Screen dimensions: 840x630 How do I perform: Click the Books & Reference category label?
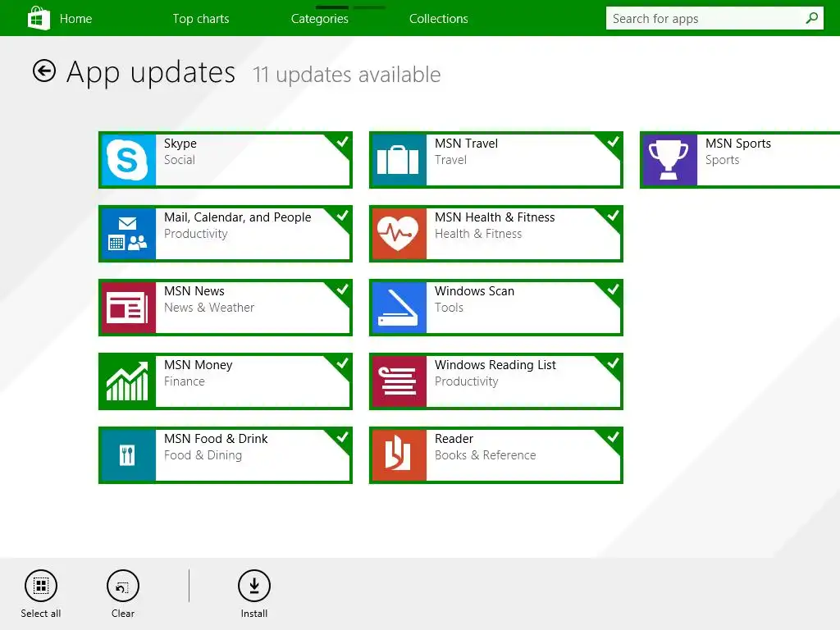[485, 454]
